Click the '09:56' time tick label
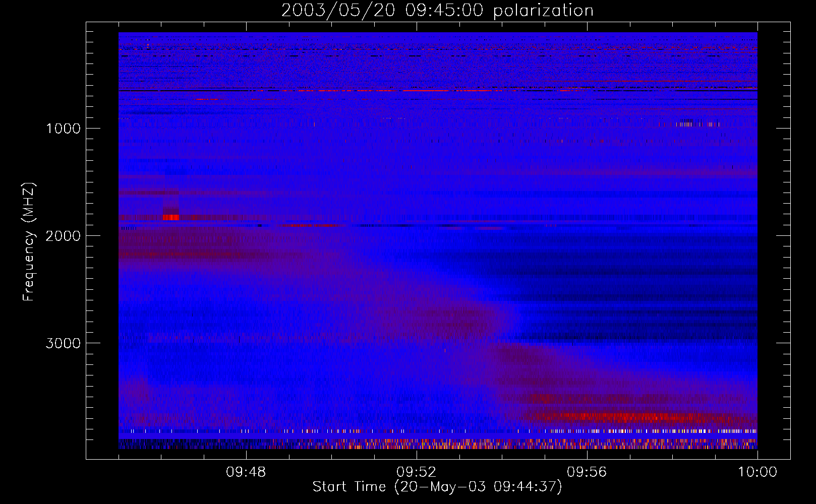 [587, 472]
